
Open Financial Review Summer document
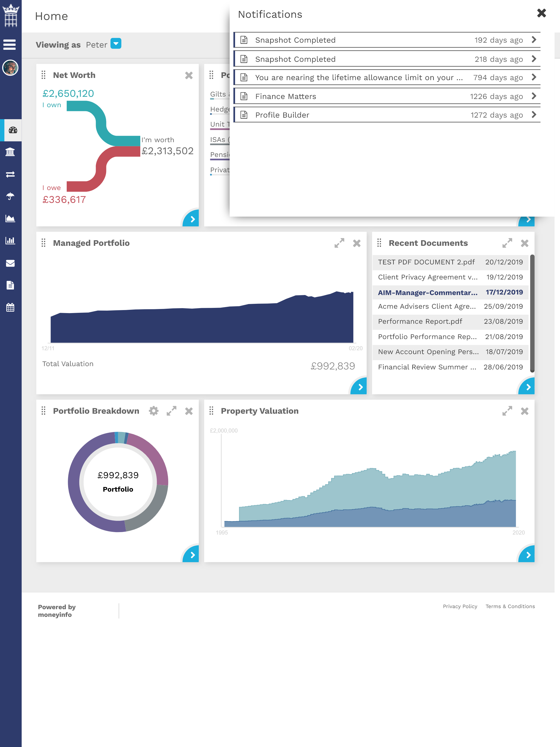coord(450,367)
